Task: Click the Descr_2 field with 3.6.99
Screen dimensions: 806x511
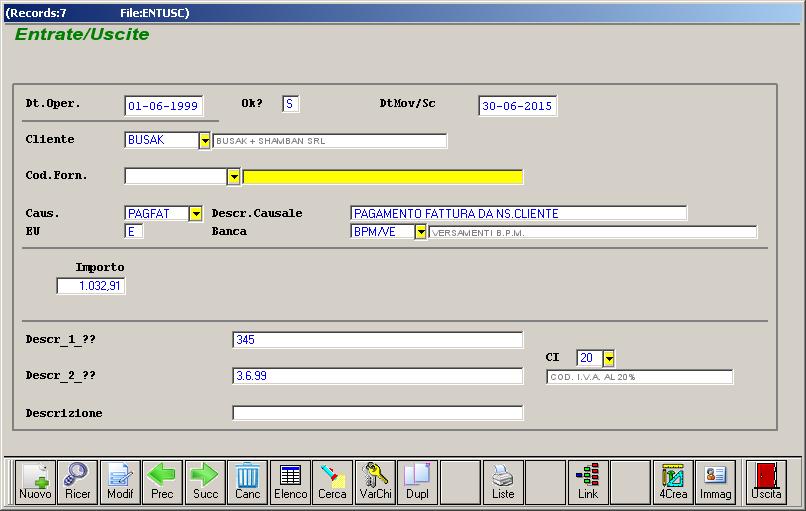Action: (x=378, y=376)
